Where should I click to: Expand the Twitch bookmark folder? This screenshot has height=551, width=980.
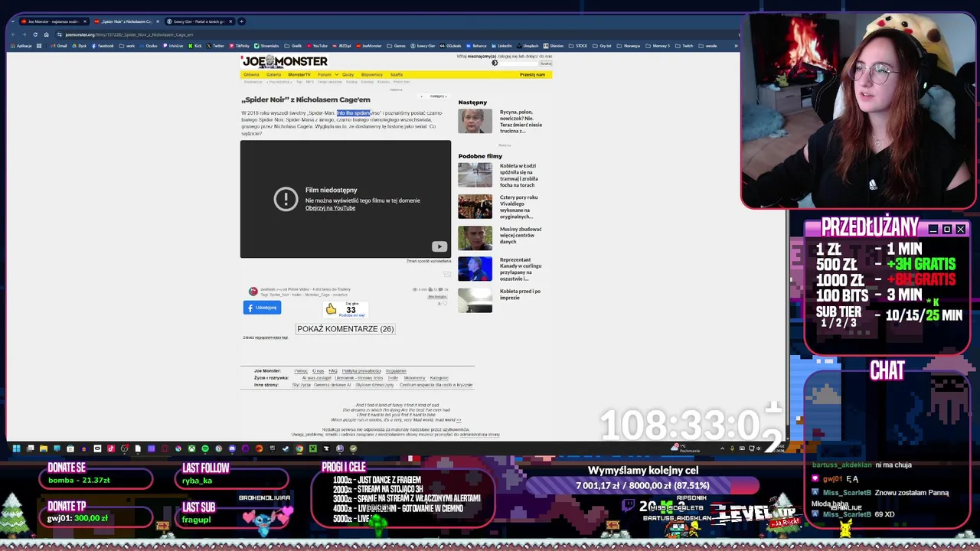(684, 46)
